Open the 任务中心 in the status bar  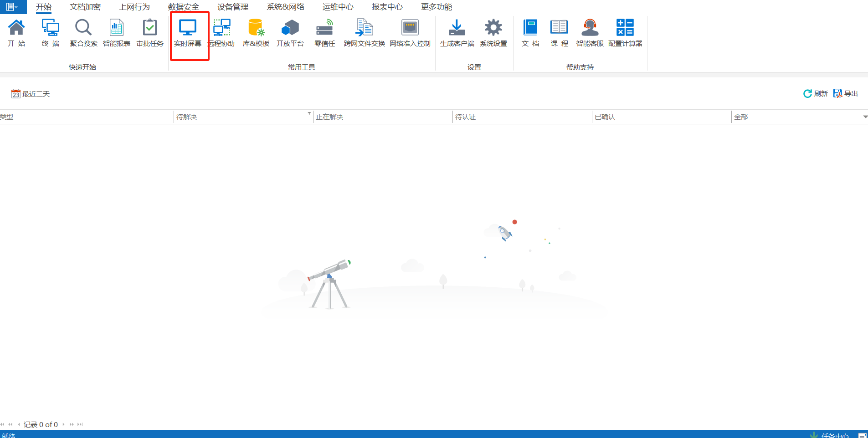(830, 435)
